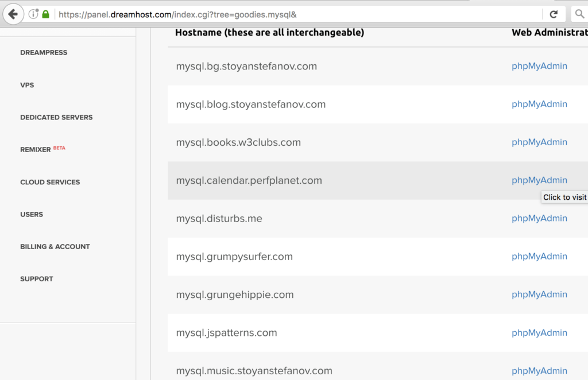Open phpMyAdmin for mysql.grungehippie.com
Viewport: 588px width, 380px height.
click(x=539, y=294)
